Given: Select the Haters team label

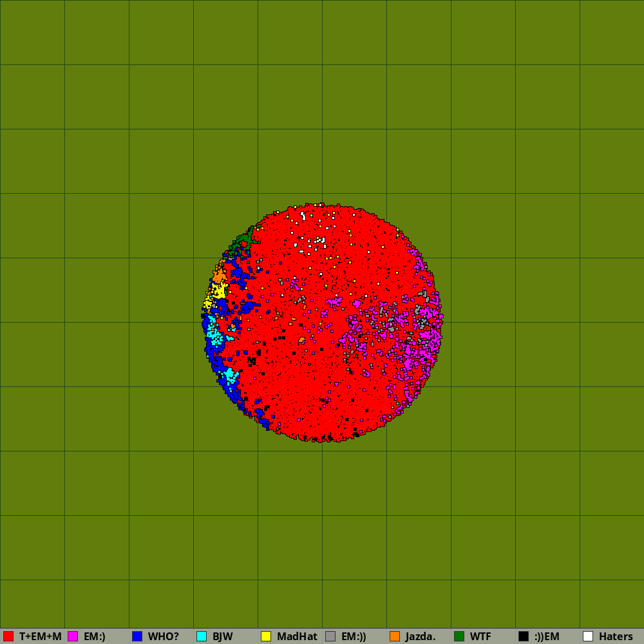Looking at the screenshot, I should (x=616, y=636).
